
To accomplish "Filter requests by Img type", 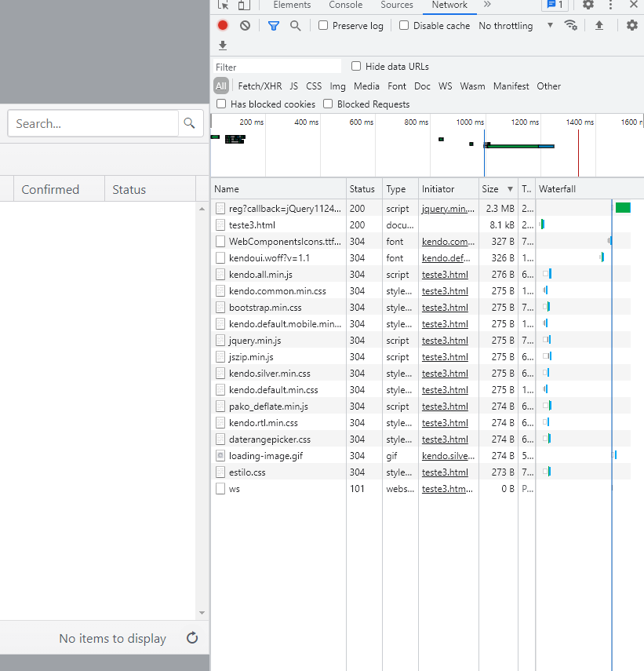I will point(338,86).
